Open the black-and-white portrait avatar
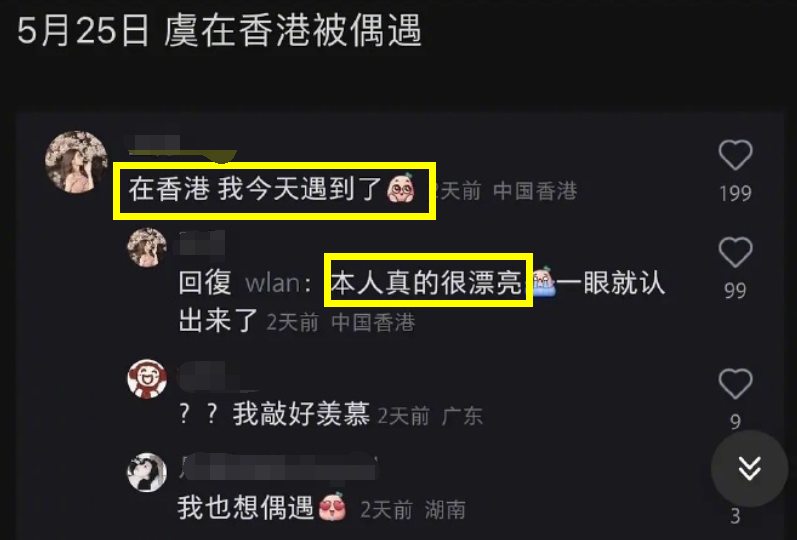This screenshot has width=797, height=540. coord(147,472)
